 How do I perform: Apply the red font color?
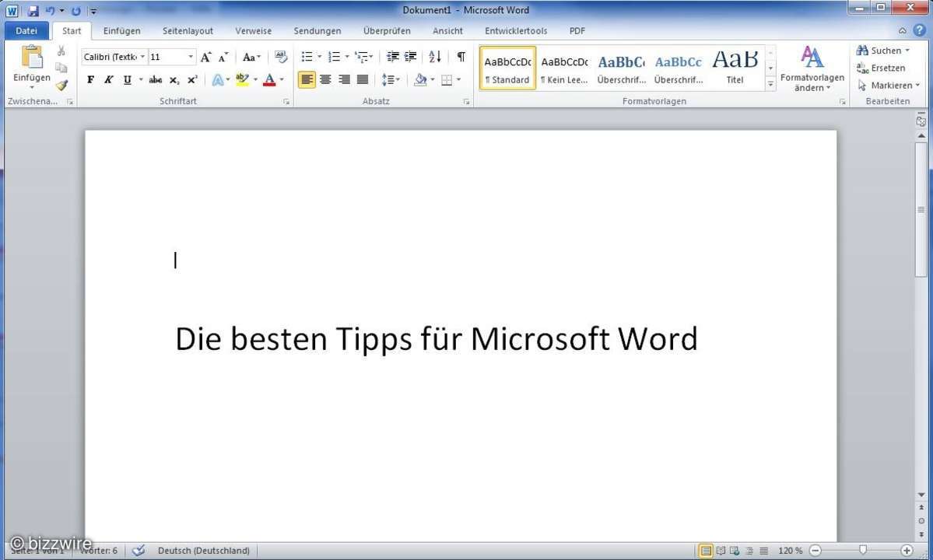(269, 79)
